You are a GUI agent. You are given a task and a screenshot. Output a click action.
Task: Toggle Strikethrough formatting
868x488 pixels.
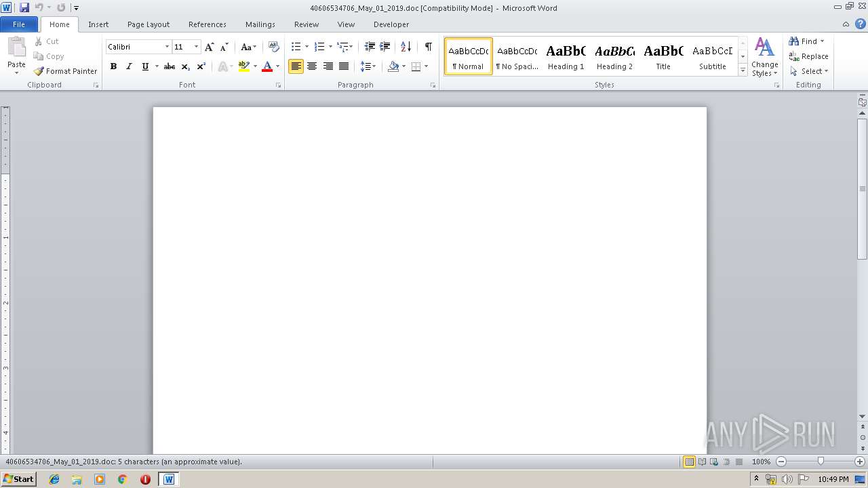tap(170, 66)
